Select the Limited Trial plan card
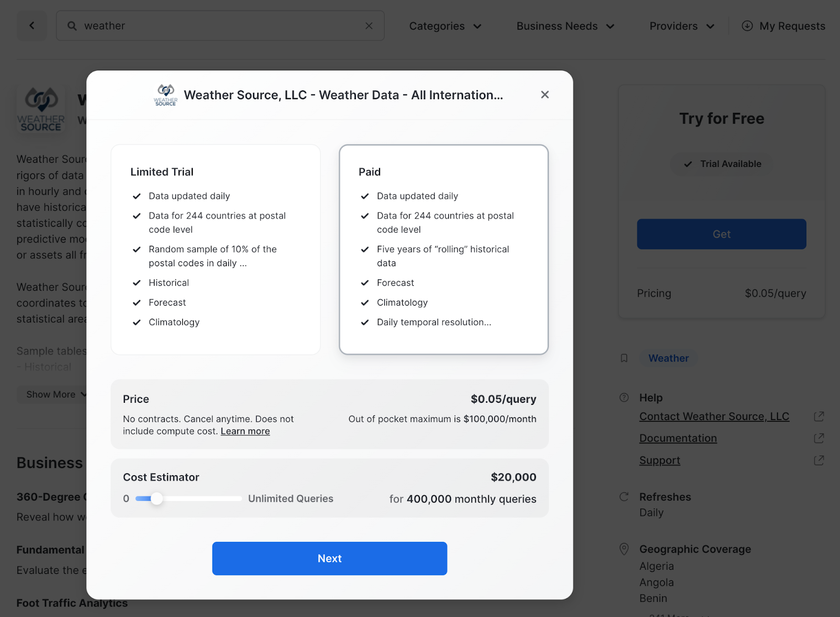Image resolution: width=840 pixels, height=617 pixels. pyautogui.click(x=216, y=249)
